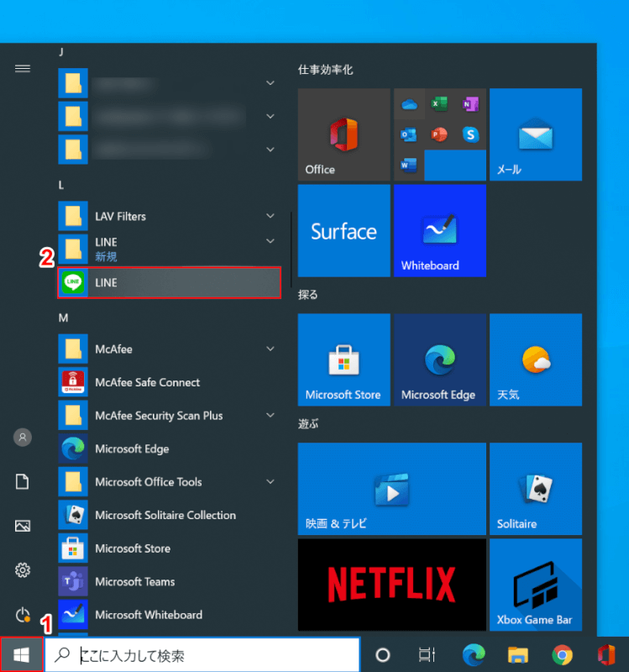Open the Microsoft Edge tile
Screen dimensions: 629x672
(440, 360)
